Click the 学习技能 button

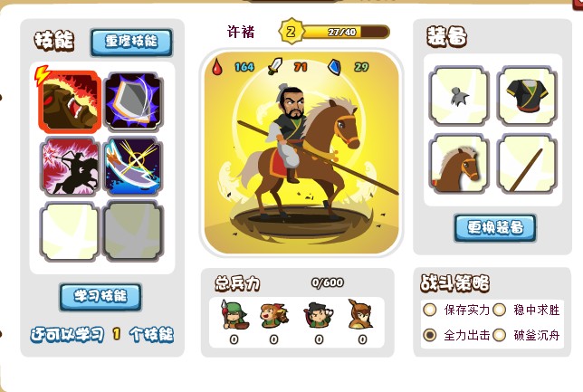point(100,297)
